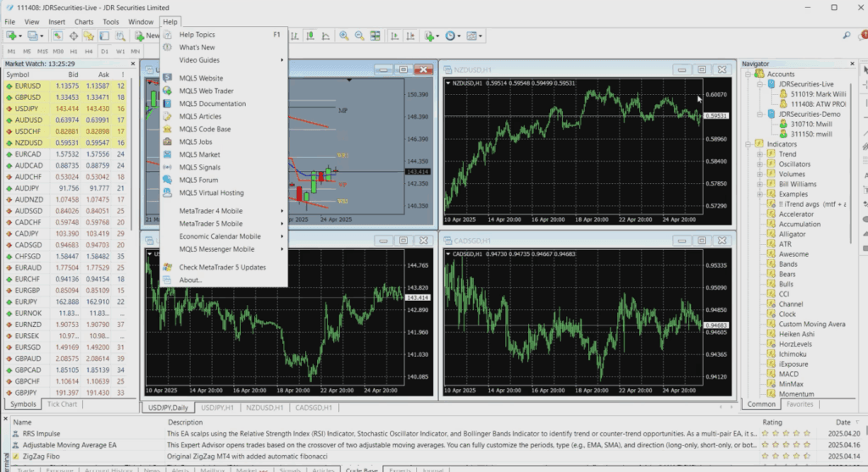The width and height of the screenshot is (868, 472).
Task: Sort code base list by Date header
Action: [843, 422]
